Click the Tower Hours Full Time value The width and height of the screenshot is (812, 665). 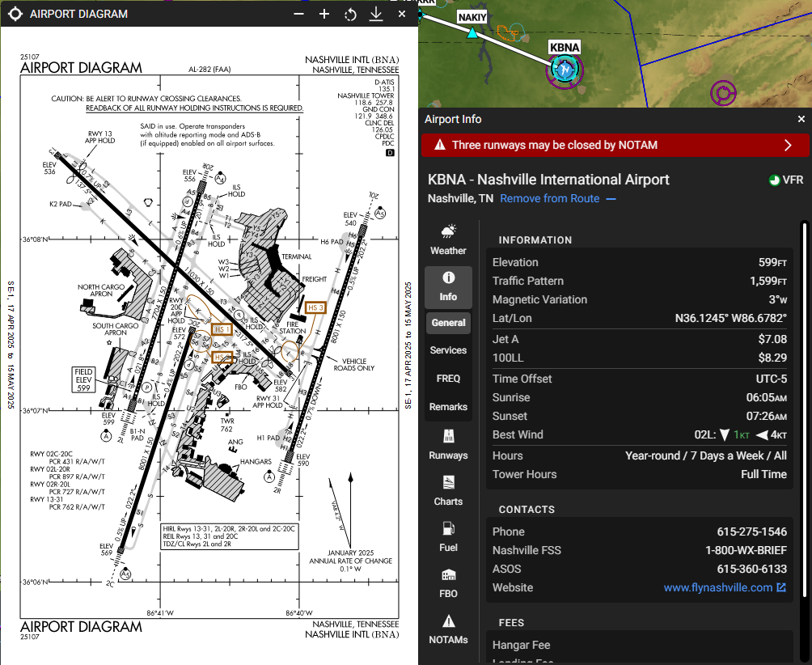pos(763,474)
